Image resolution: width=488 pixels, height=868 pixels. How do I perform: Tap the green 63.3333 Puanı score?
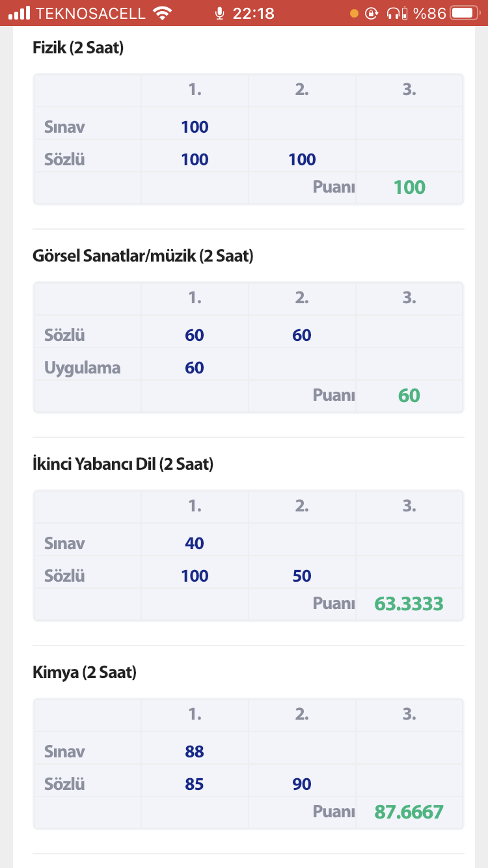409,604
